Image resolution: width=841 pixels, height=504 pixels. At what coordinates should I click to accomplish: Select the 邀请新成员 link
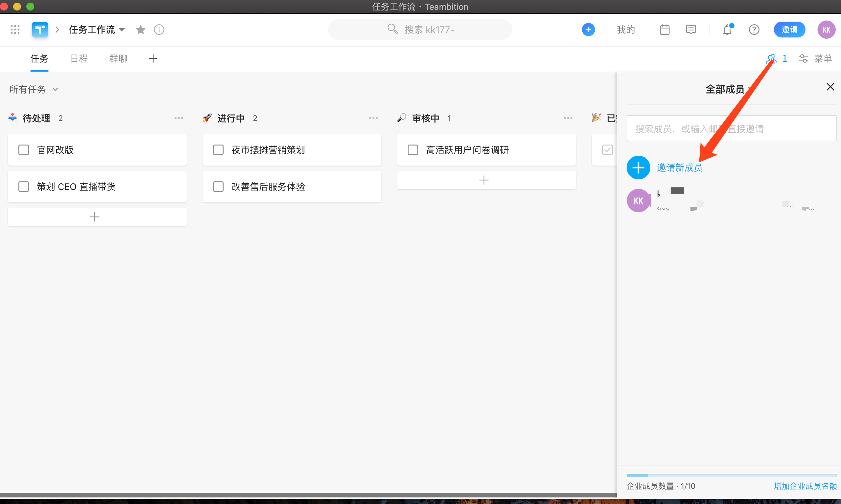pos(679,168)
